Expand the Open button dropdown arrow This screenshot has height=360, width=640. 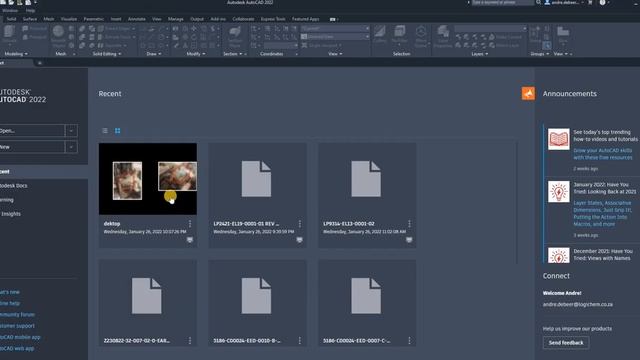tap(71, 131)
